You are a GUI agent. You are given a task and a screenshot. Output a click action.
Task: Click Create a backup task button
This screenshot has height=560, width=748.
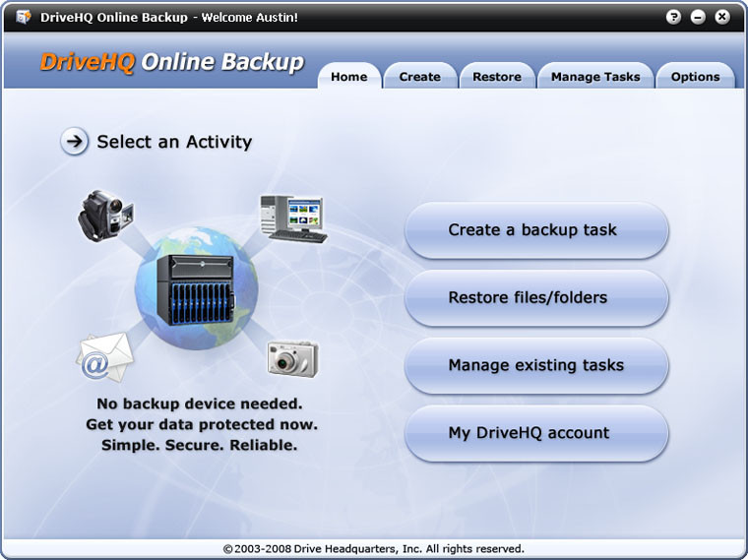pyautogui.click(x=536, y=230)
